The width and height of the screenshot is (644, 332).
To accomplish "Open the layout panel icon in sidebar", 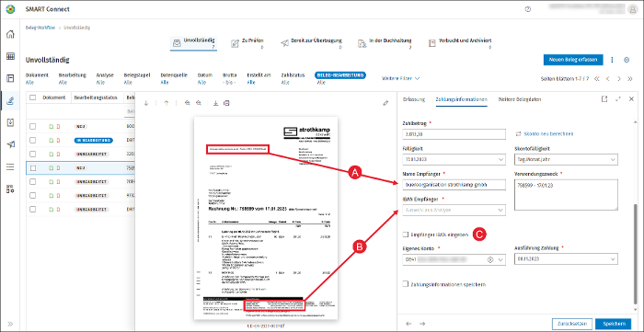I will [x=11, y=78].
